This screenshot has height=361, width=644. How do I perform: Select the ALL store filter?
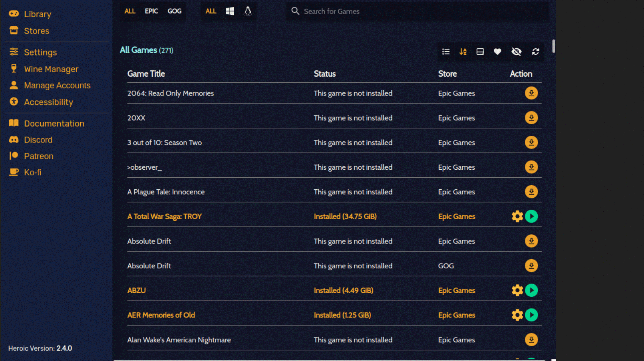point(130,11)
